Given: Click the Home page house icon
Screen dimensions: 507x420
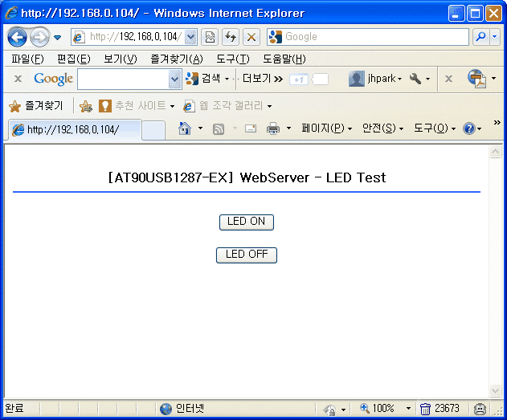Looking at the screenshot, I should click(185, 128).
